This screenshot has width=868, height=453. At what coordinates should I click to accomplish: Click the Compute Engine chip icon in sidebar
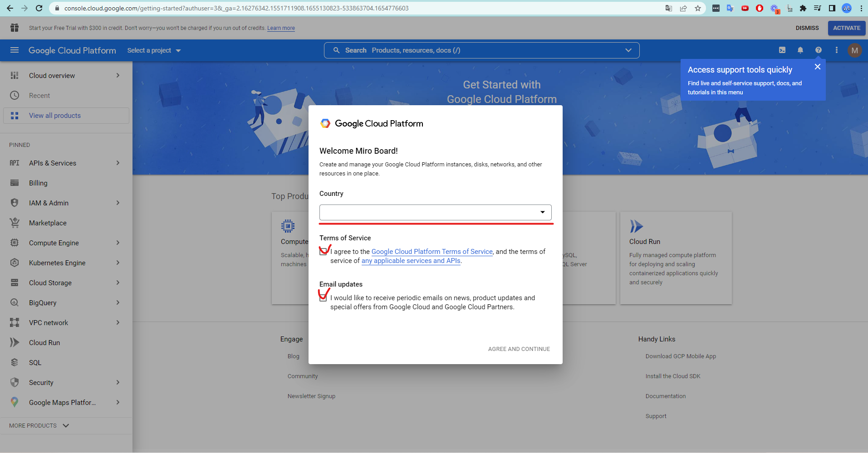click(15, 243)
